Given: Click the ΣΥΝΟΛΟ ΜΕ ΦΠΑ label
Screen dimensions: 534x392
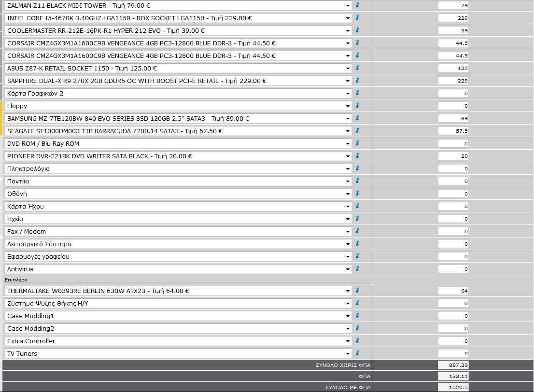Looking at the screenshot, I should pos(348,387).
